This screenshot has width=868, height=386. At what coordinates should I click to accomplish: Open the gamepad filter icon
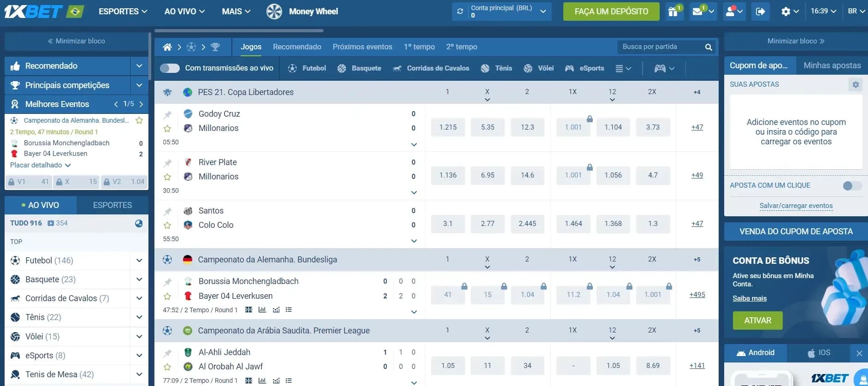tap(660, 68)
